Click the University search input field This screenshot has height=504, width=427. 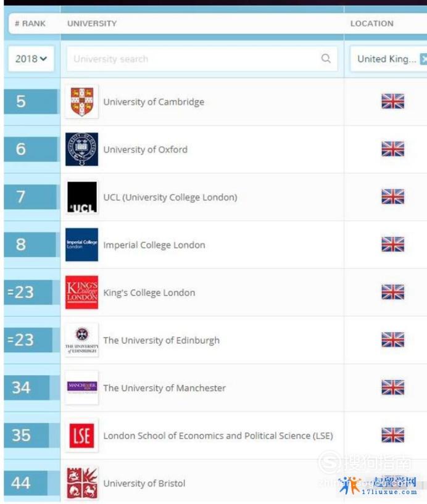pyautogui.click(x=202, y=59)
